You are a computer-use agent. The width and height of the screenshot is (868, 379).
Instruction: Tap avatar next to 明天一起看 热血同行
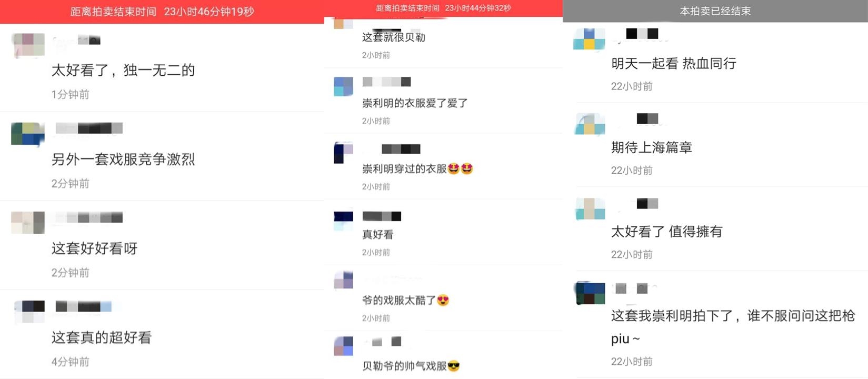pos(589,39)
